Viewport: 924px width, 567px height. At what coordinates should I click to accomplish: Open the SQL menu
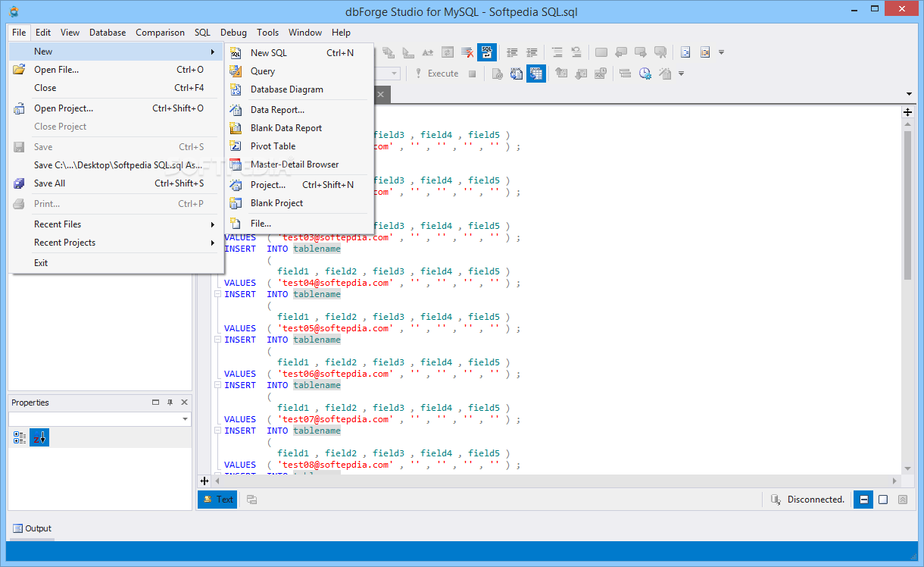[x=202, y=33]
